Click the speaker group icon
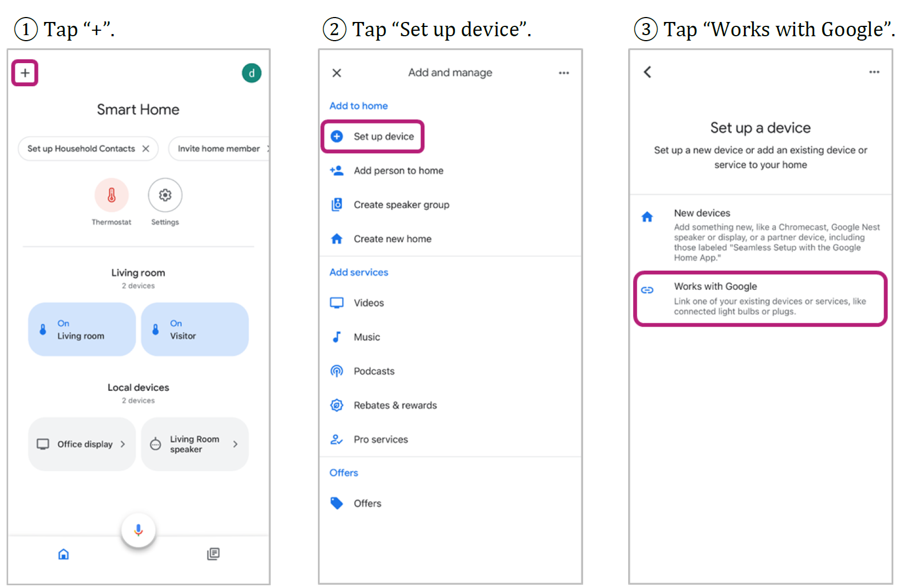The image size is (912, 588). click(x=337, y=205)
